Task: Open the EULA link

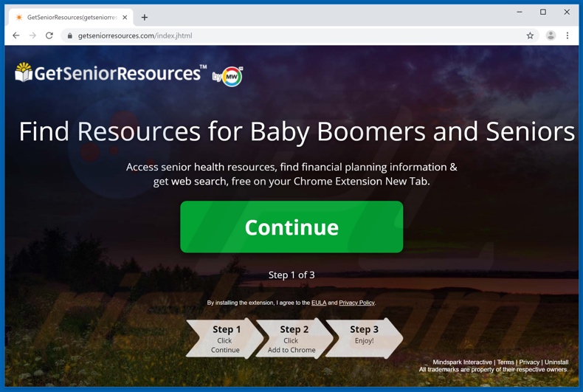Action: click(319, 303)
